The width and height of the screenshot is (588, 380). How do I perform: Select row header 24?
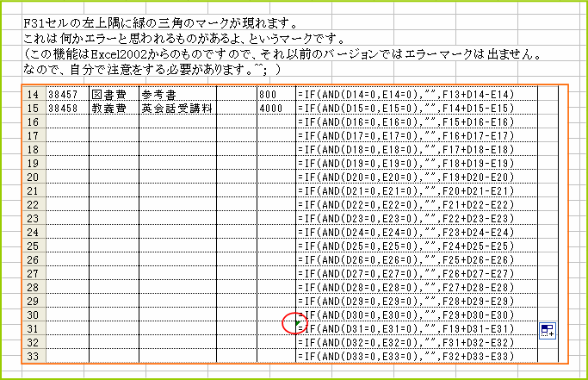click(34, 232)
